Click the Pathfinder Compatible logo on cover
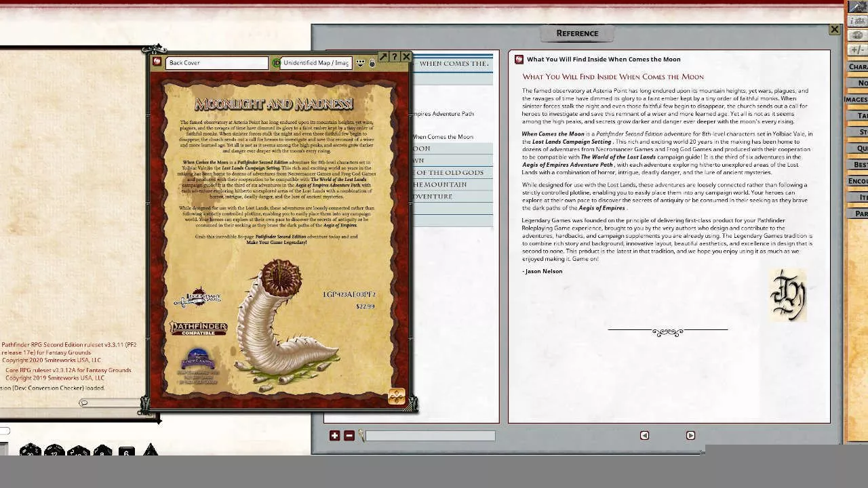 tap(198, 328)
